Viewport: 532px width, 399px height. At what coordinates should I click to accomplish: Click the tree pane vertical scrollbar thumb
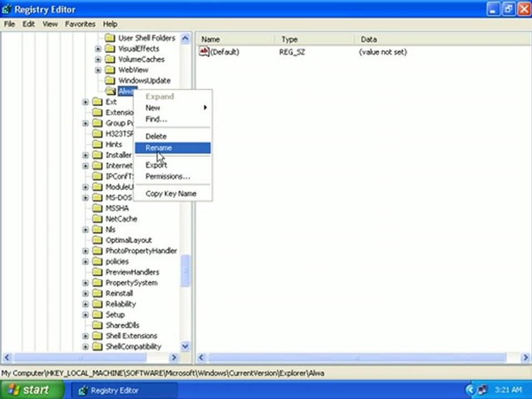[185, 271]
